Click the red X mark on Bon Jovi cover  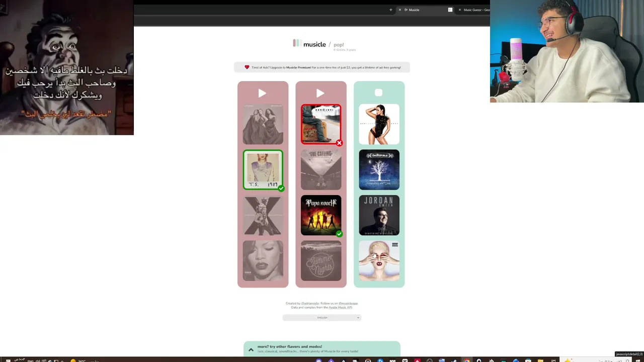tap(340, 143)
